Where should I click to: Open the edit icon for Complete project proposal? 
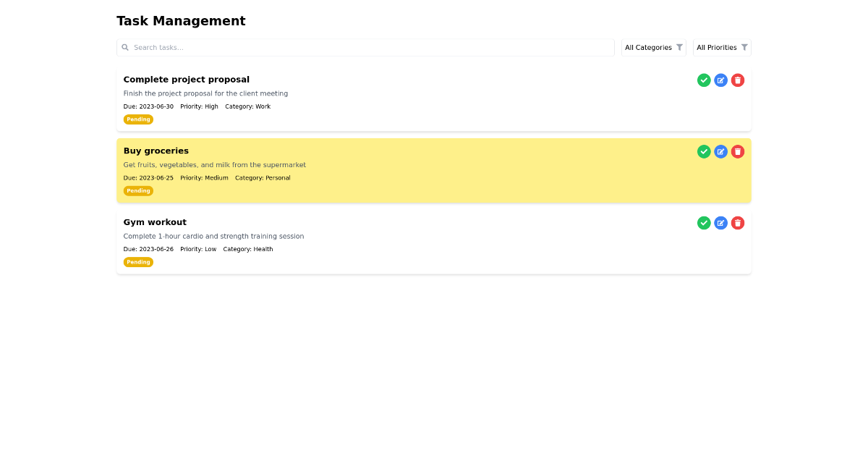click(x=720, y=80)
